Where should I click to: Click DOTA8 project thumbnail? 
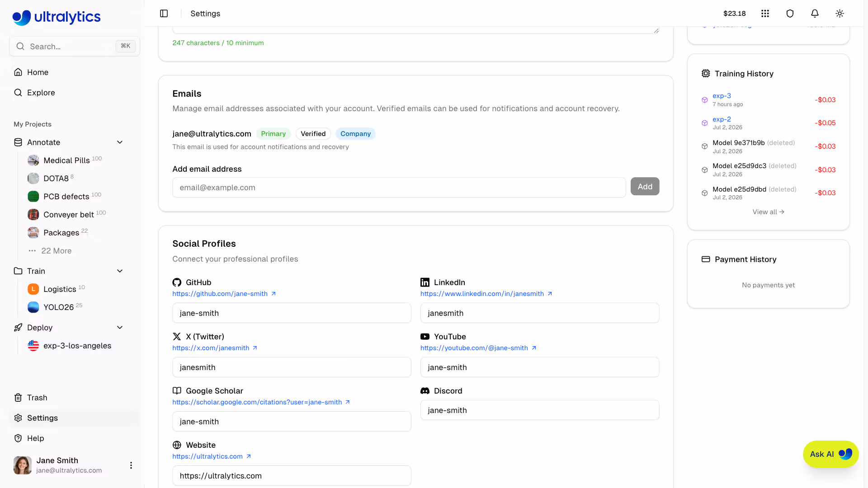click(x=33, y=178)
